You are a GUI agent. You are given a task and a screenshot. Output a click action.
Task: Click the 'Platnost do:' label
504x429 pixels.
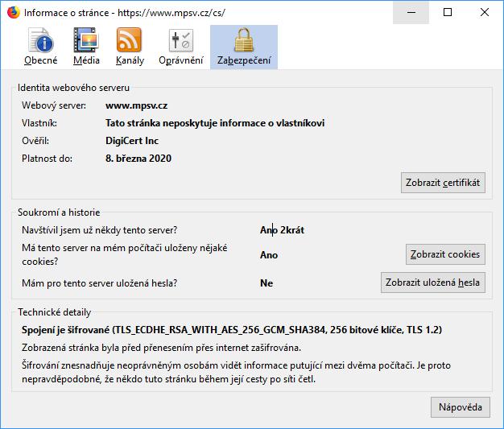pos(47,159)
